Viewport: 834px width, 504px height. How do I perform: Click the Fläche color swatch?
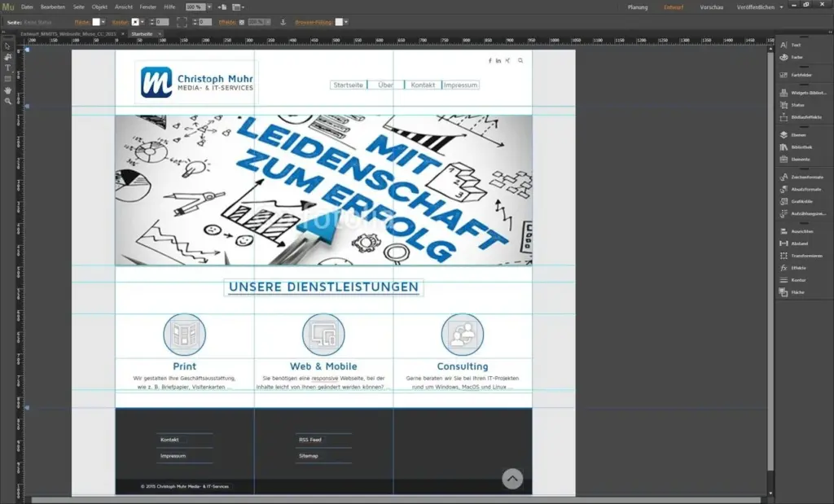pyautogui.click(x=95, y=22)
